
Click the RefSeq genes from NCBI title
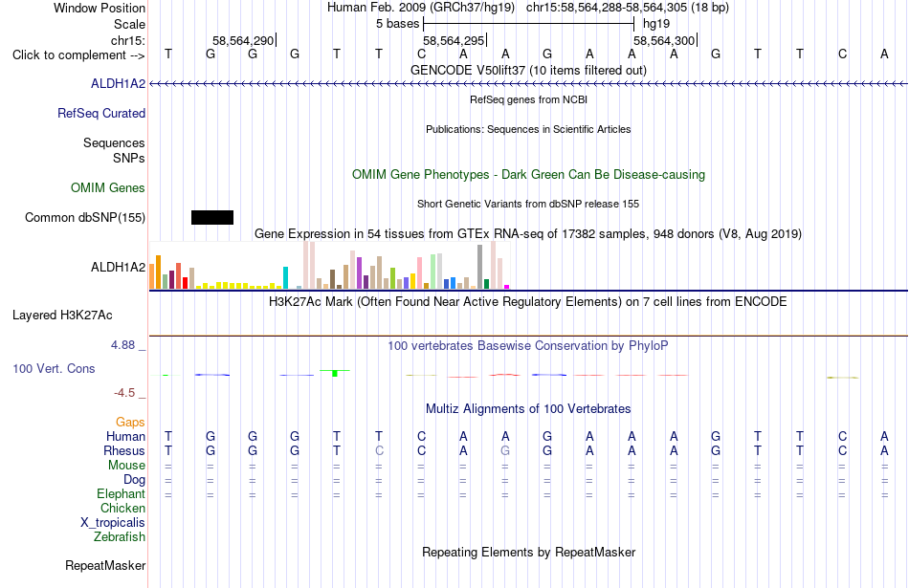pyautogui.click(x=528, y=99)
